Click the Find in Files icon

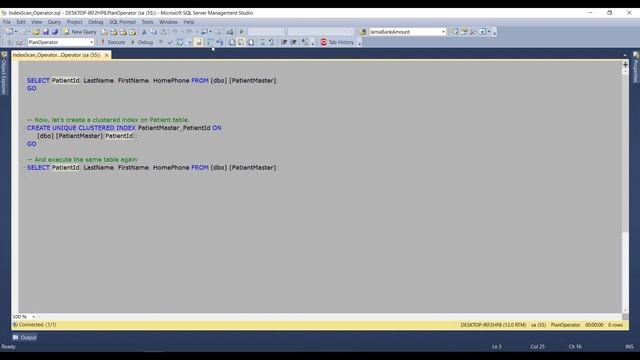click(363, 32)
